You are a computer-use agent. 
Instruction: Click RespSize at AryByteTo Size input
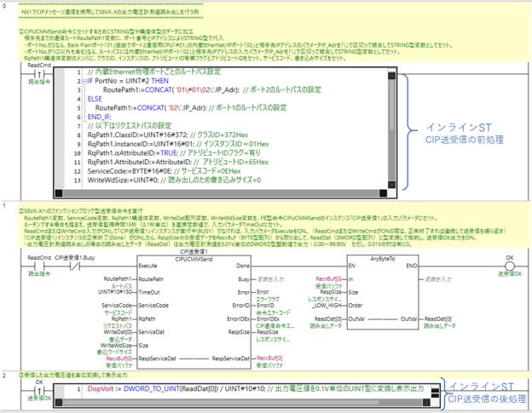331,292
